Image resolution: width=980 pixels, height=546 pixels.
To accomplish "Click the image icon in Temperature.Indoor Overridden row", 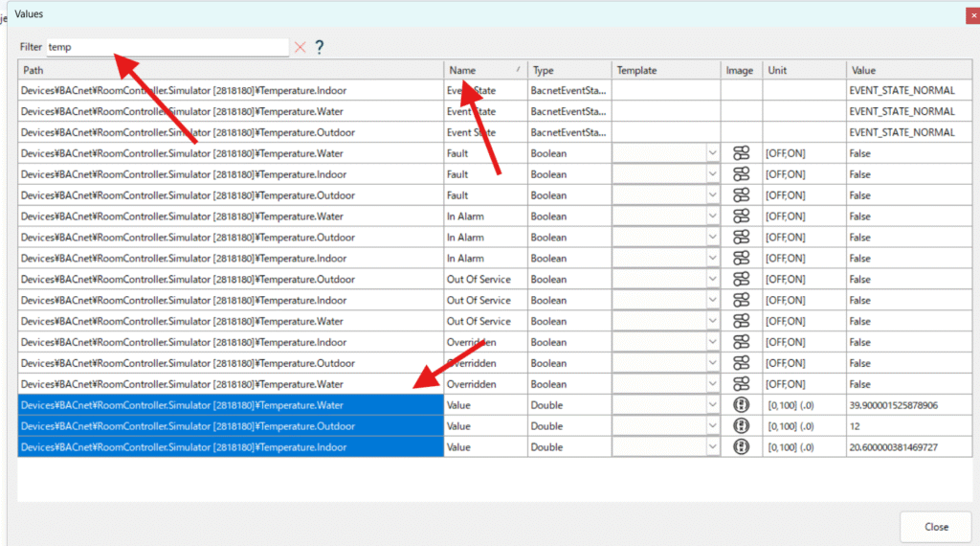I will click(x=741, y=342).
